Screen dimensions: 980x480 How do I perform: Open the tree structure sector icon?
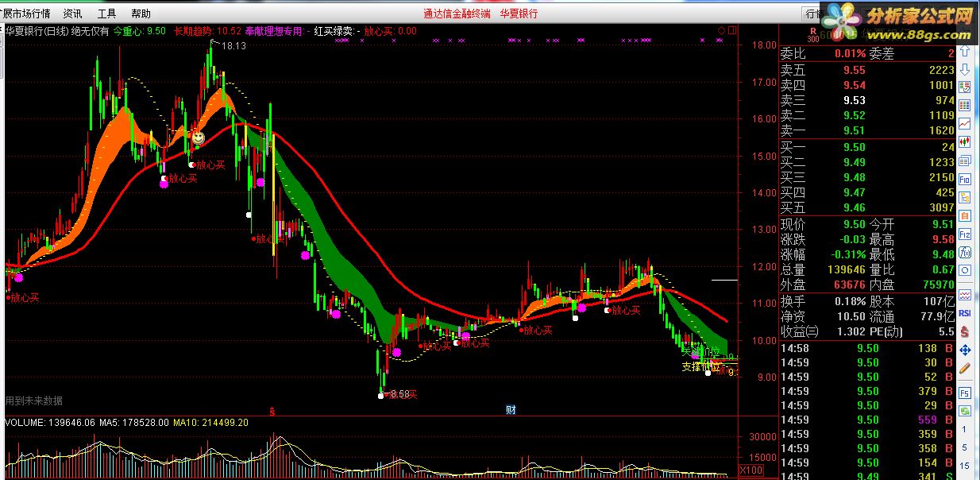[x=965, y=197]
